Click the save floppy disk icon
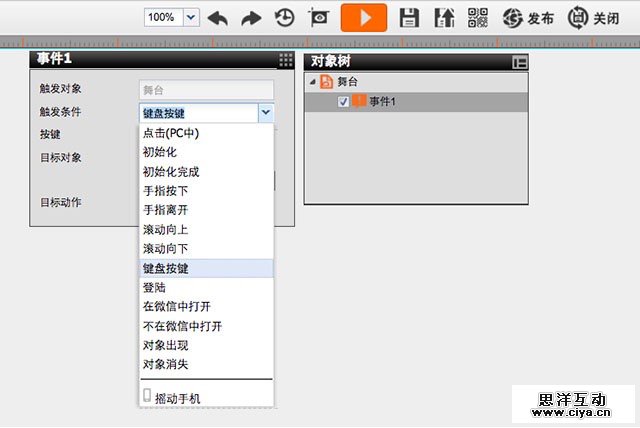Image resolution: width=640 pixels, height=428 pixels. [x=409, y=18]
